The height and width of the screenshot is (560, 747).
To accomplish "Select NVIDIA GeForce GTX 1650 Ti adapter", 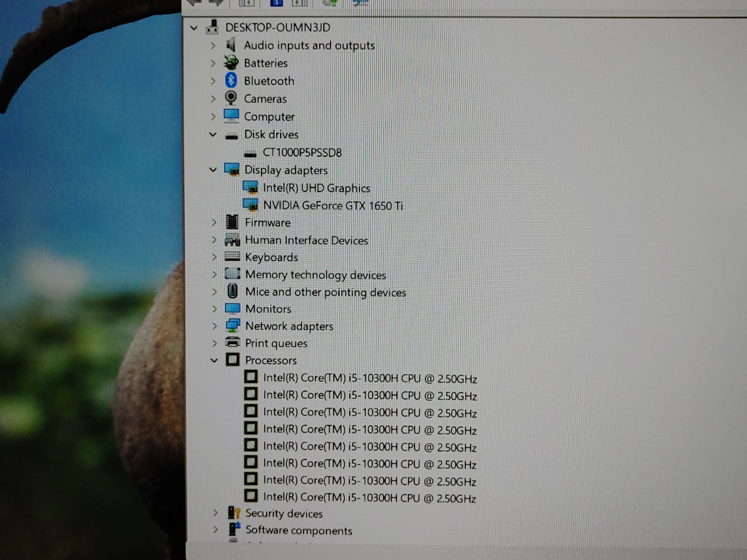I will [333, 205].
